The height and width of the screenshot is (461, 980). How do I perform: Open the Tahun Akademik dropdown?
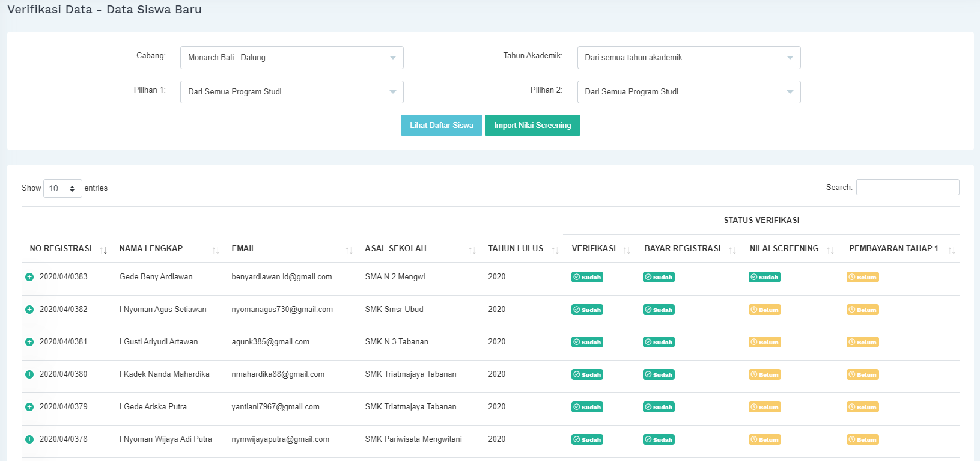click(689, 58)
